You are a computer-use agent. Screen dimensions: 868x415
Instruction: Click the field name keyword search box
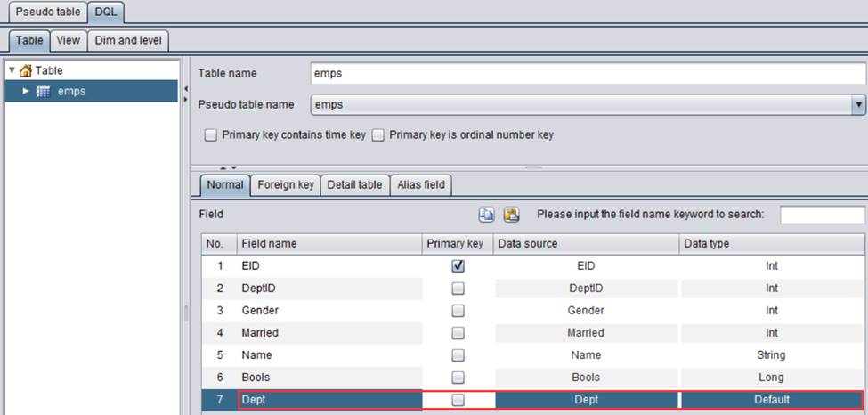[x=822, y=215]
